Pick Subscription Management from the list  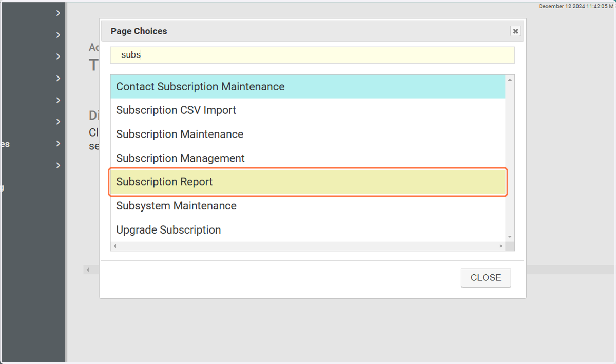coord(308,158)
